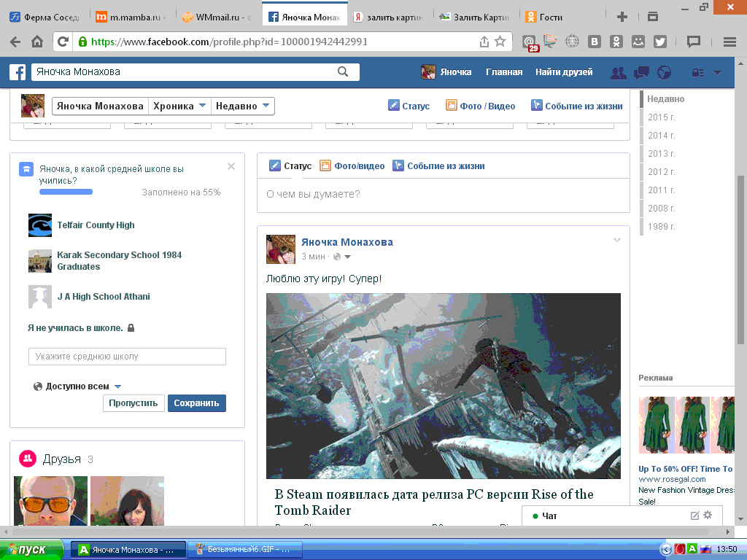Click the Windows пуск start button
The width and height of the screenshot is (747, 560).
pyautogui.click(x=31, y=550)
